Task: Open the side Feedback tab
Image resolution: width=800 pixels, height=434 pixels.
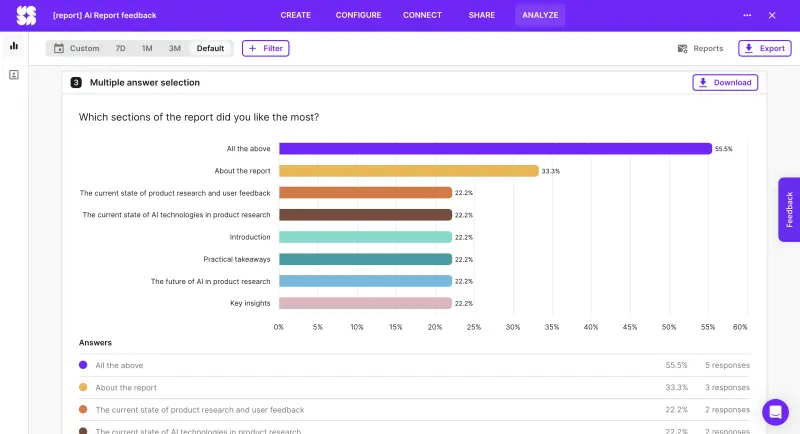Action: click(x=789, y=210)
